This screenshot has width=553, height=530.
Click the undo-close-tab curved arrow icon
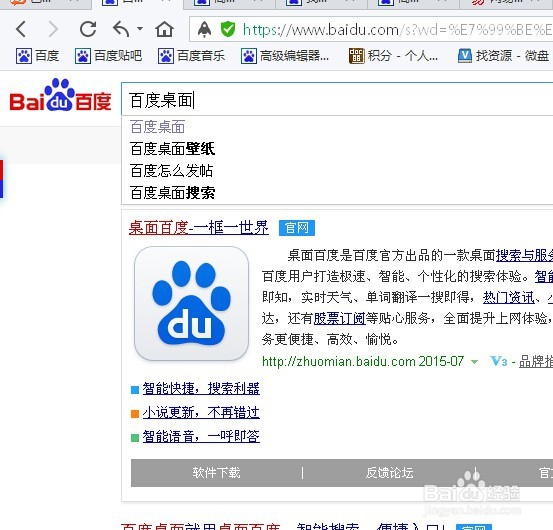tap(121, 29)
